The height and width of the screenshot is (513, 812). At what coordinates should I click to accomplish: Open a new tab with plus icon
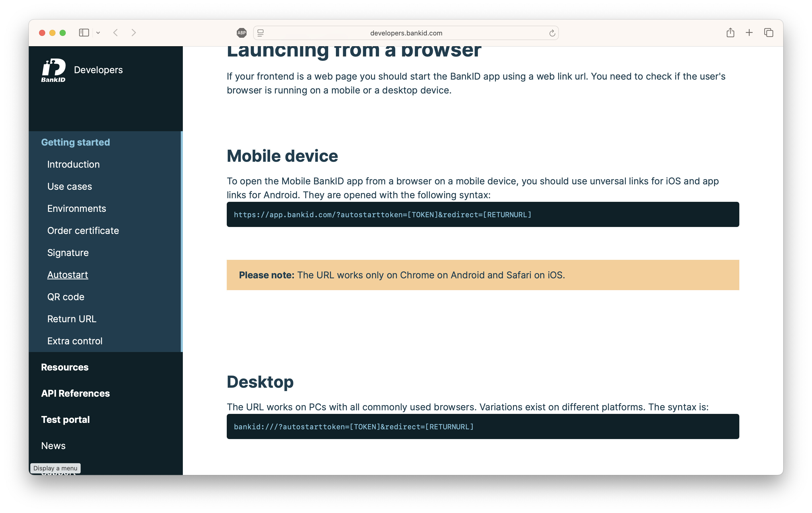tap(749, 33)
